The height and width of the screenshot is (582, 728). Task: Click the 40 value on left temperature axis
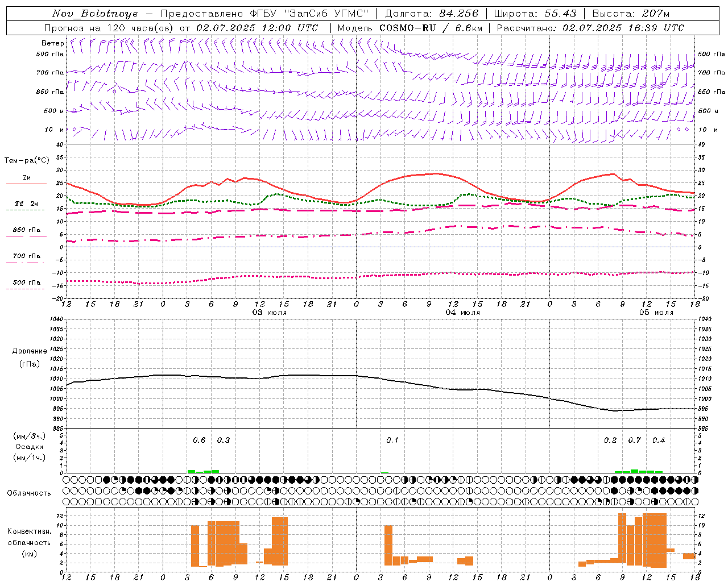(60, 144)
